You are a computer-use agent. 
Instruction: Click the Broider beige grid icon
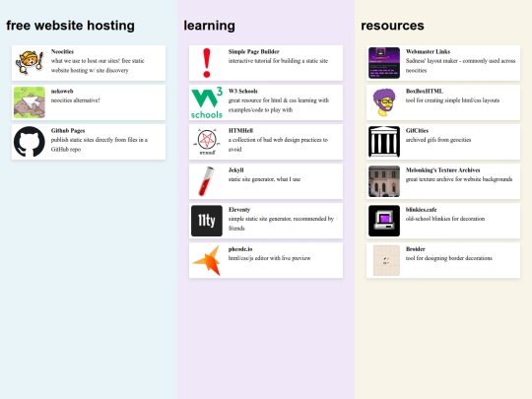coord(386,260)
